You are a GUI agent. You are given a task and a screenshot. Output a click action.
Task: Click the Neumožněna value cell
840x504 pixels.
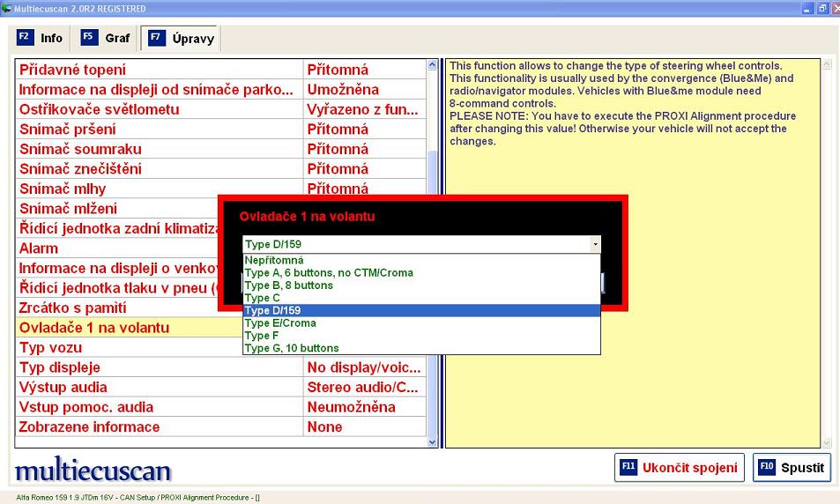pos(364,406)
